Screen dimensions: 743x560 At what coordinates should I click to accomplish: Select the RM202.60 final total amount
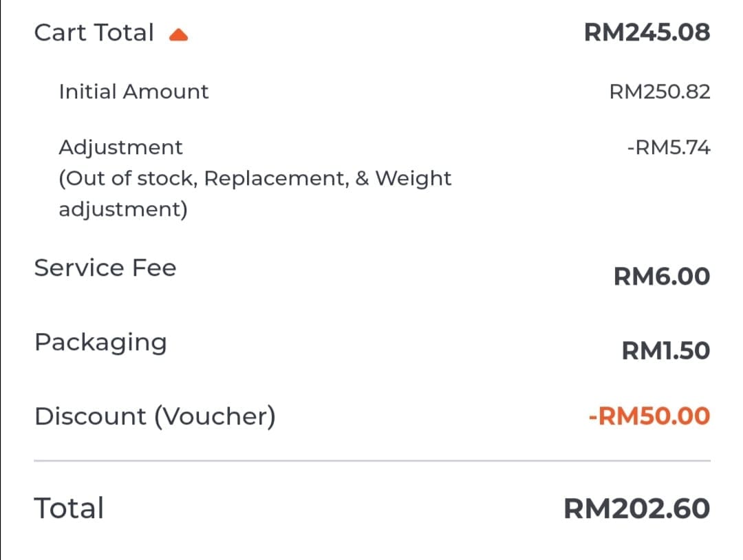[636, 509]
